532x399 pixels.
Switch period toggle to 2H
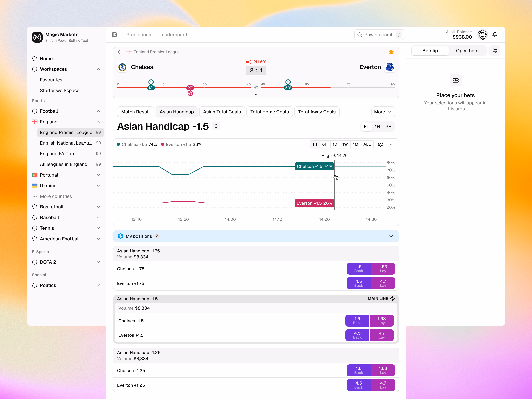(388, 126)
